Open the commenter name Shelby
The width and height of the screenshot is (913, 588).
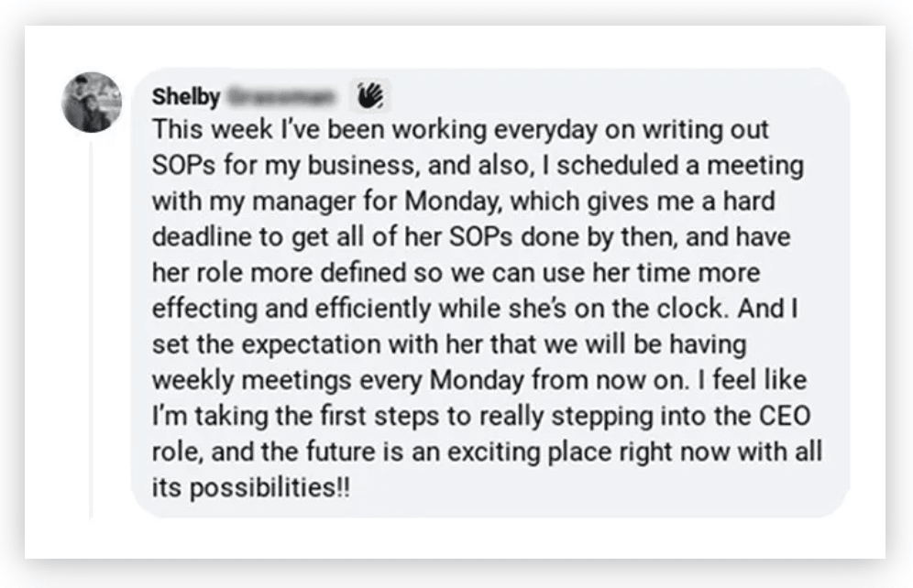[186, 96]
